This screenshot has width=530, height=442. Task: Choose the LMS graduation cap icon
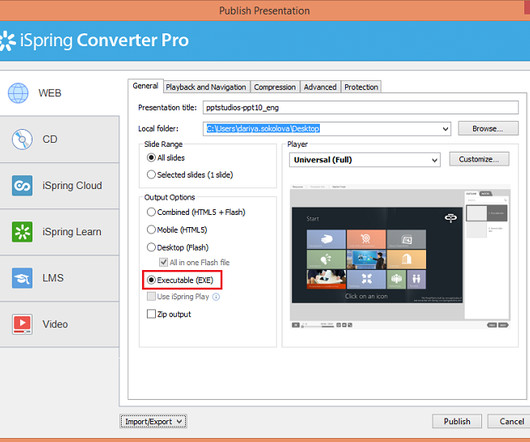tap(22, 278)
